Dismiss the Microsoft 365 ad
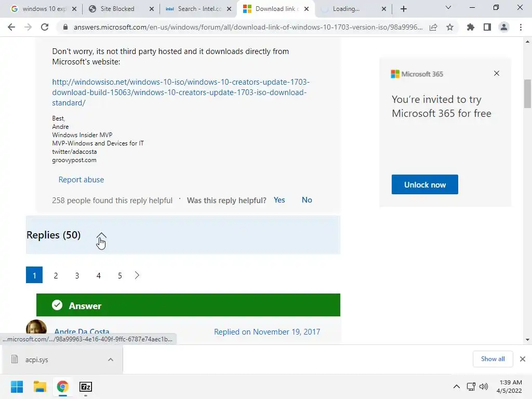This screenshot has height=399, width=532. (x=497, y=73)
